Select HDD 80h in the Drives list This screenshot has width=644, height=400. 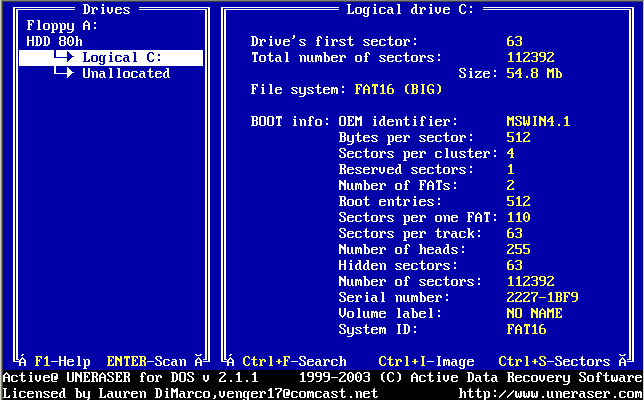pos(54,41)
